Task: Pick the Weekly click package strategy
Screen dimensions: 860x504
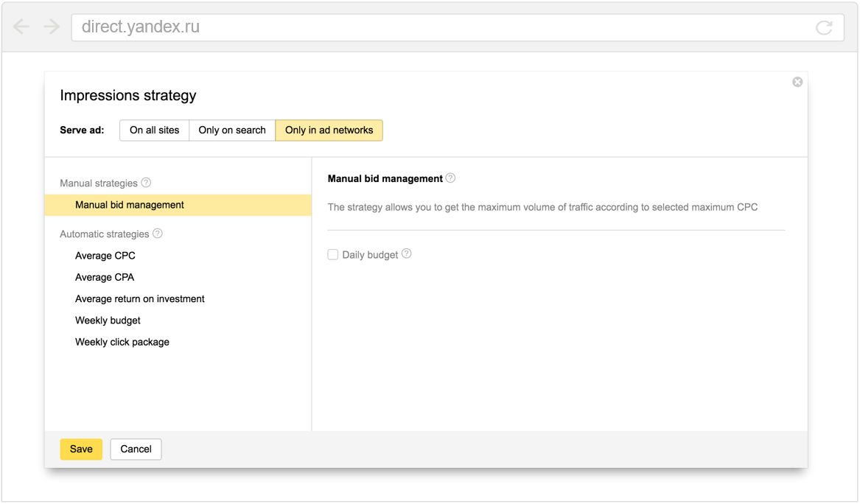Action: [x=122, y=342]
